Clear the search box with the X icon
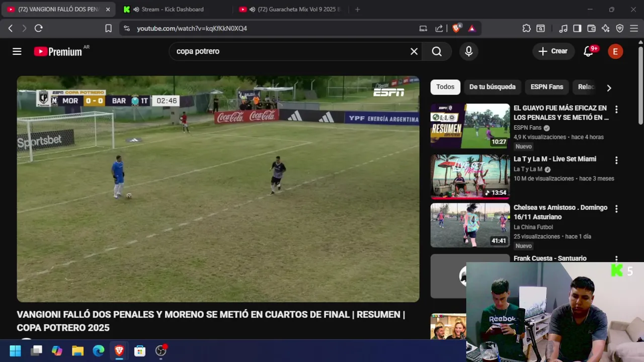Image resolution: width=644 pixels, height=362 pixels. pyautogui.click(x=414, y=51)
